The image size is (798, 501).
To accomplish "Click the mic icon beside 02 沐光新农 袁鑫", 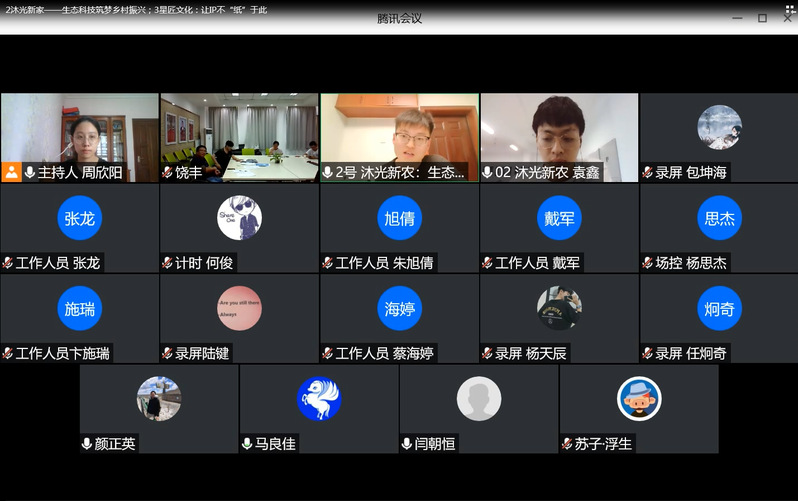I will 488,173.
